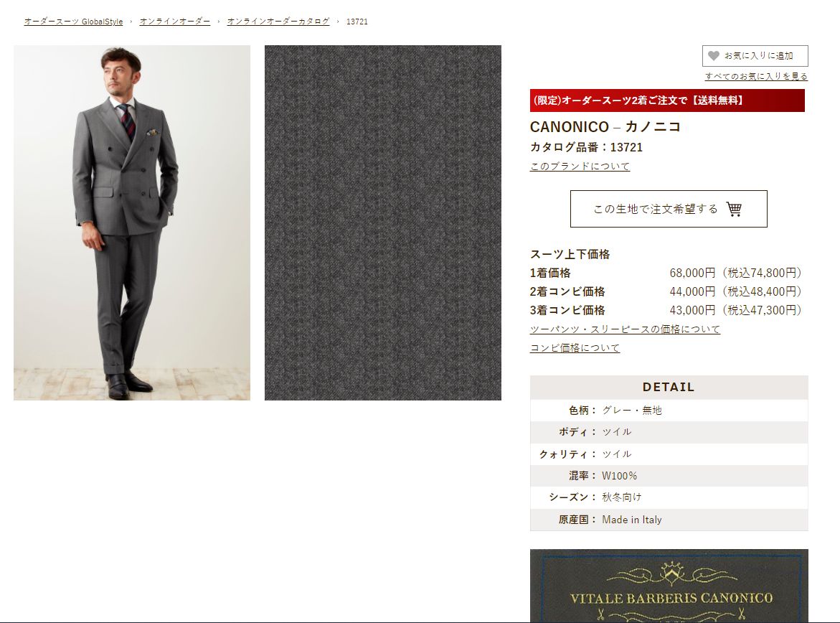840x623 pixels.
Task: Click the Vitale Barberis Canonico label image
Action: coord(669,586)
